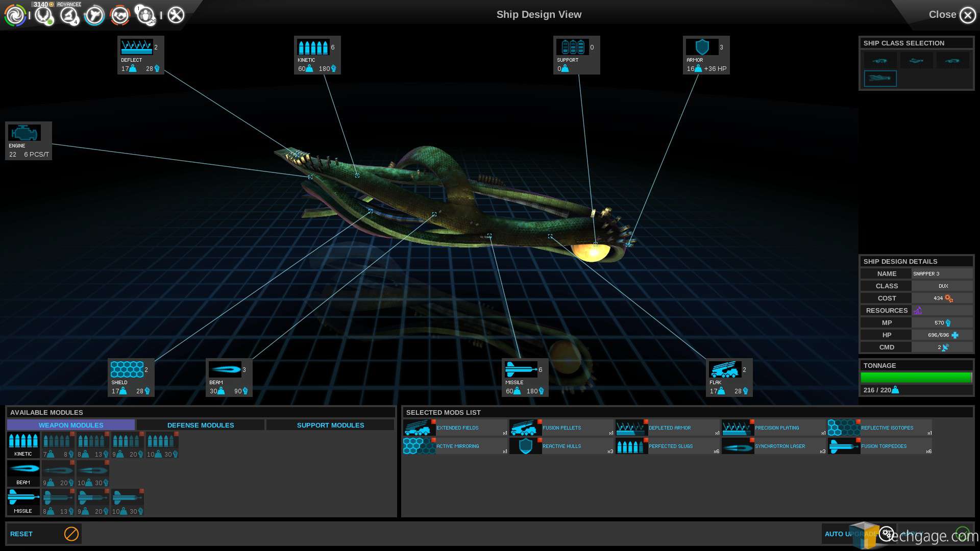Viewport: 980px width, 551px height.
Task: Add the missile module costing 9 tonnage
Action: (x=92, y=502)
